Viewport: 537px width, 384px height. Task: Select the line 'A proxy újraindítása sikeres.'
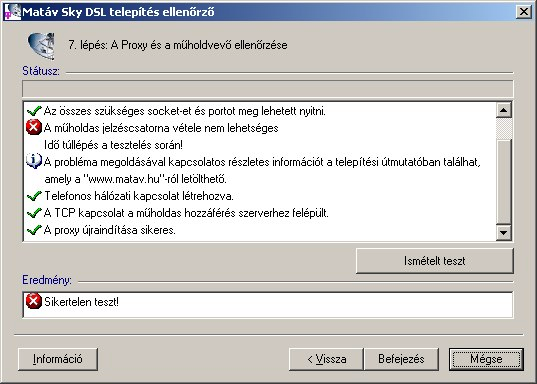point(110,230)
